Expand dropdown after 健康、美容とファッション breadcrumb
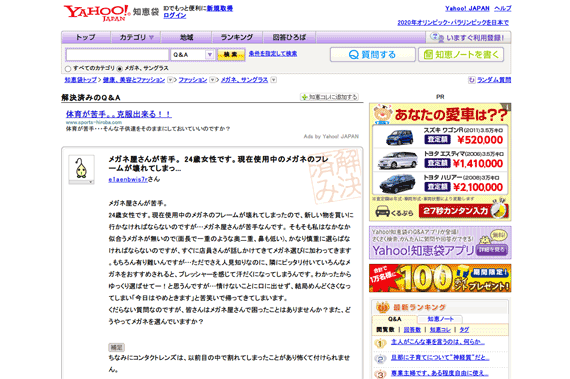This screenshot has height=379, width=570. pos(170,80)
